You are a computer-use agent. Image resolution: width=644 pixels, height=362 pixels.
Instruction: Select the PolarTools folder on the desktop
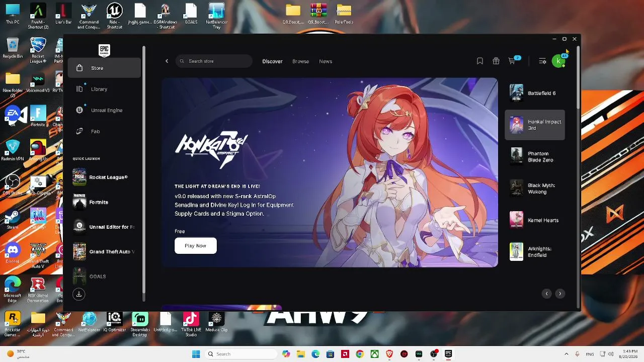pyautogui.click(x=344, y=14)
